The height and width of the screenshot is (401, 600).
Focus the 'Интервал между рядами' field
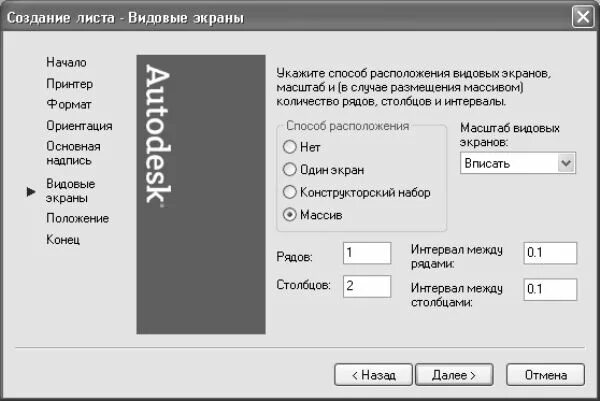tap(550, 253)
